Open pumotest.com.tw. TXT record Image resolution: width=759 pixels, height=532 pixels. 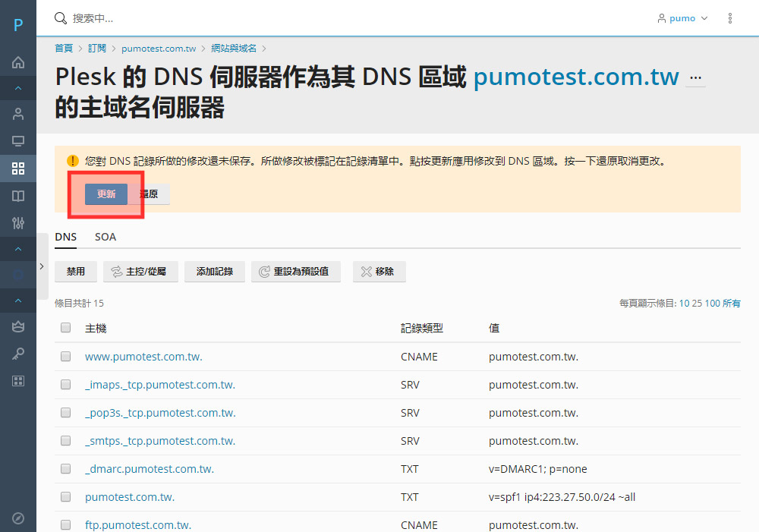pyautogui.click(x=130, y=497)
